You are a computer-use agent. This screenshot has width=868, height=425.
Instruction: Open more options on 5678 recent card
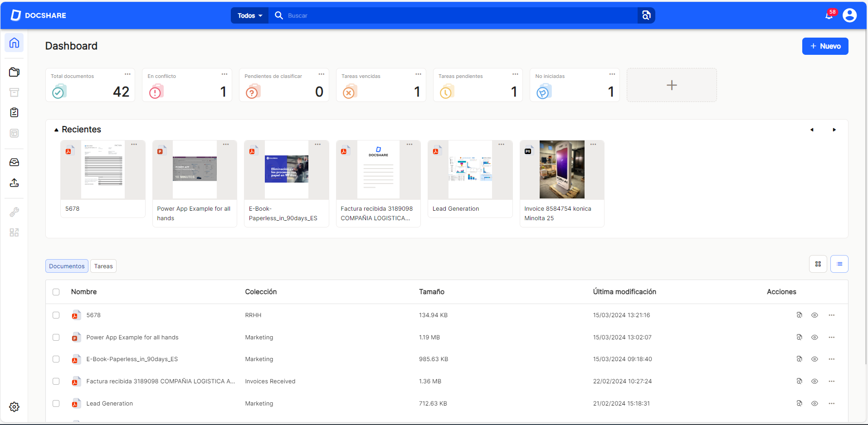coord(134,145)
